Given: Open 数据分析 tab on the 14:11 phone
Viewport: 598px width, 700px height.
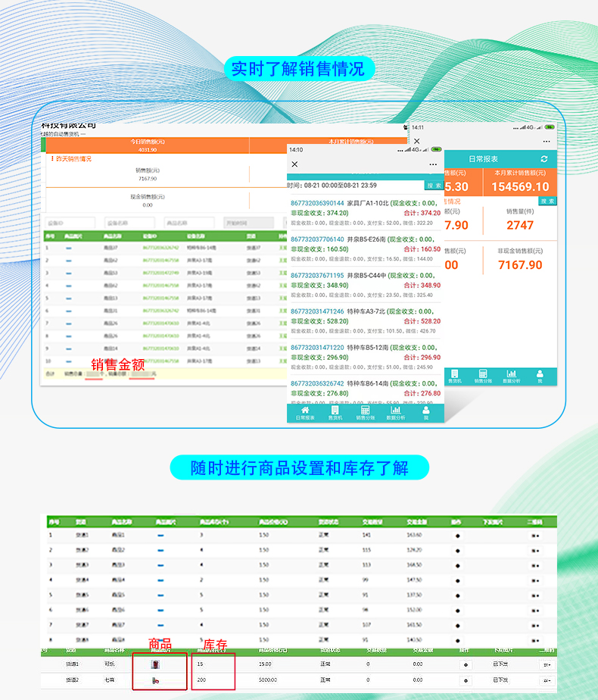Looking at the screenshot, I should [512, 376].
